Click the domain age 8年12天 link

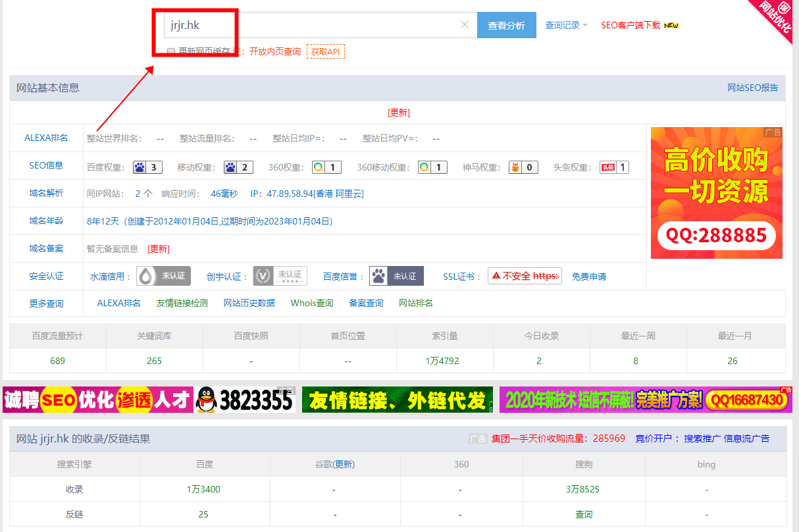click(x=209, y=221)
